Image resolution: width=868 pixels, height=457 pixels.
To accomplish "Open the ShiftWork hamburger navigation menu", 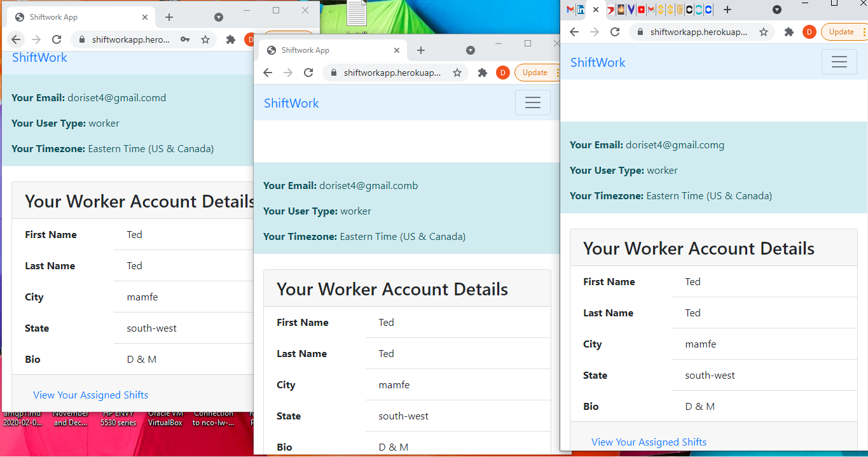I will point(839,62).
